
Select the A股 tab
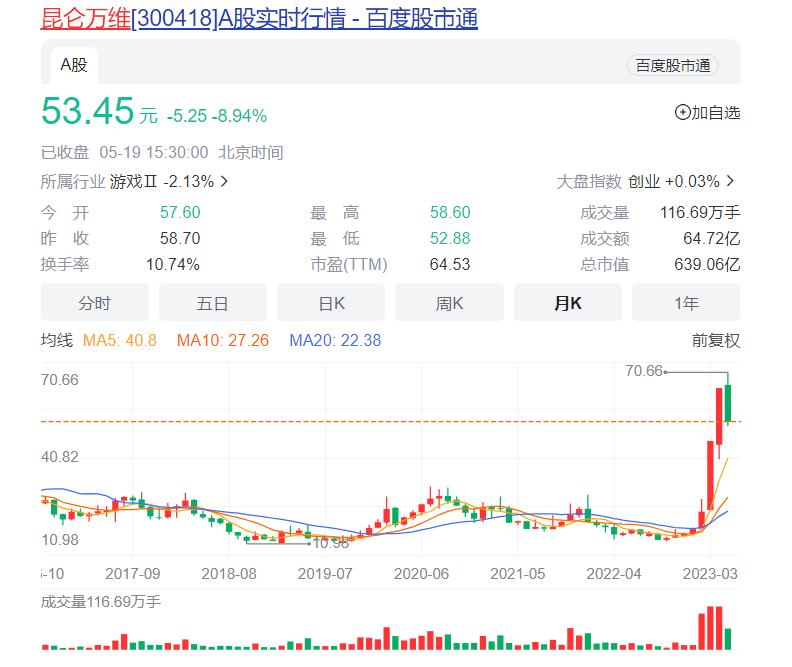coord(74,65)
